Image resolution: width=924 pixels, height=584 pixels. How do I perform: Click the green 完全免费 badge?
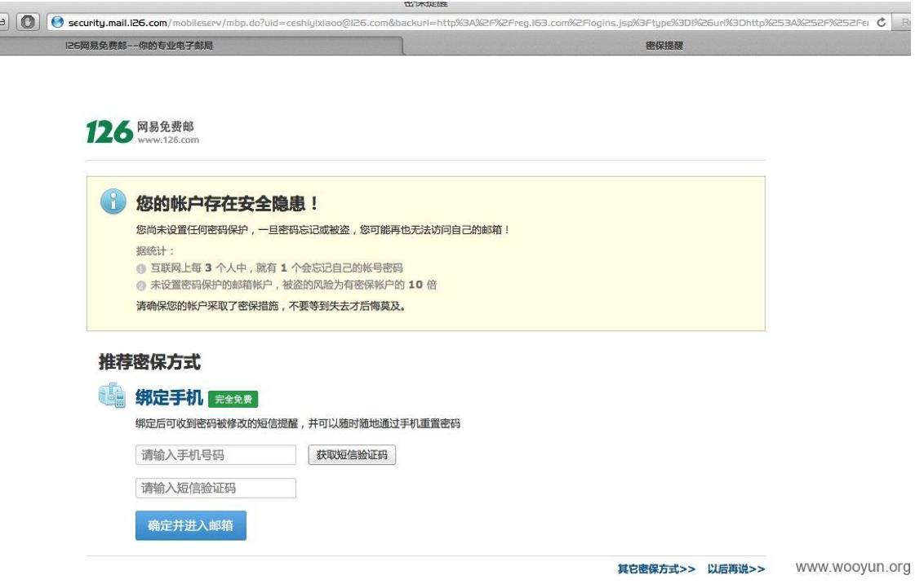click(233, 399)
